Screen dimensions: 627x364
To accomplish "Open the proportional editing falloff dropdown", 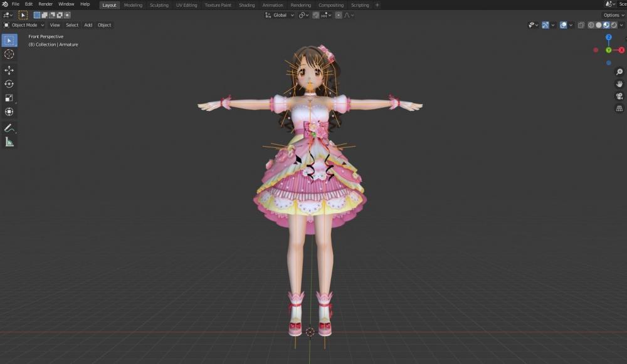I will [x=349, y=15].
